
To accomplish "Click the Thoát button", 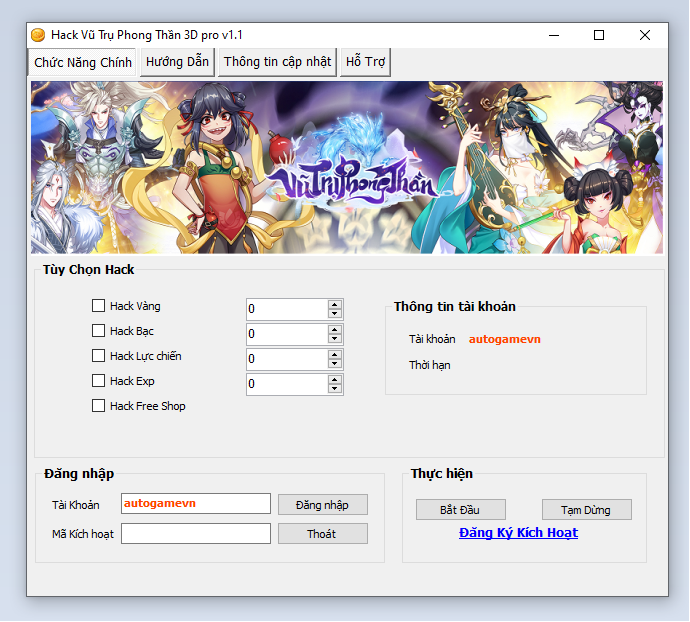I will pos(323,534).
